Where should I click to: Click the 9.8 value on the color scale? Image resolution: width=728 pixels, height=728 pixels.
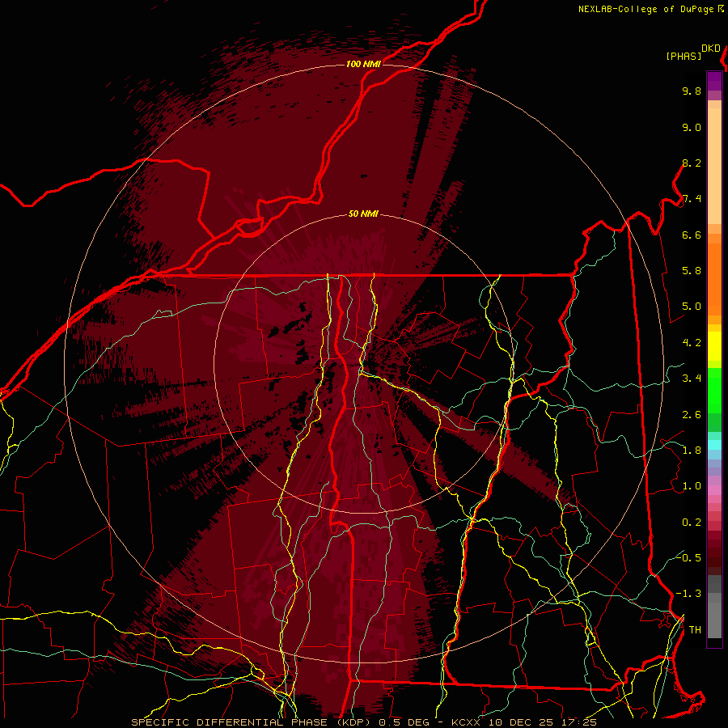click(692, 91)
